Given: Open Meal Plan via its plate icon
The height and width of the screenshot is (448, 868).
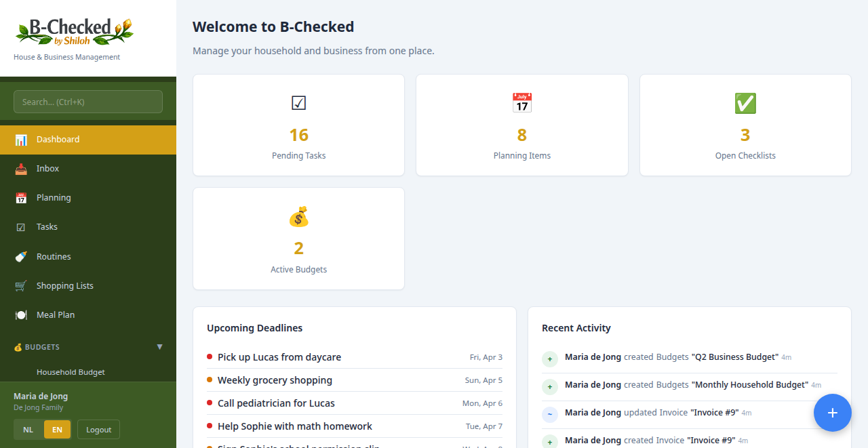Looking at the screenshot, I should 20,314.
